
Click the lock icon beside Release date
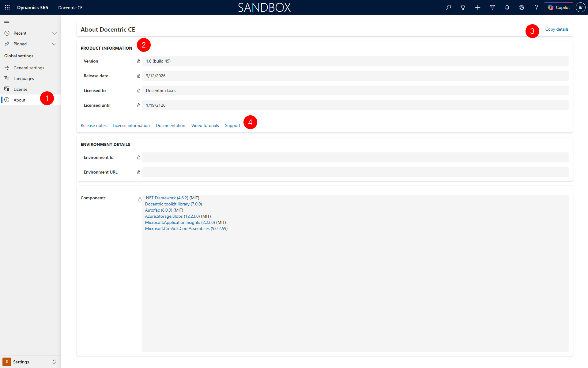(x=139, y=76)
